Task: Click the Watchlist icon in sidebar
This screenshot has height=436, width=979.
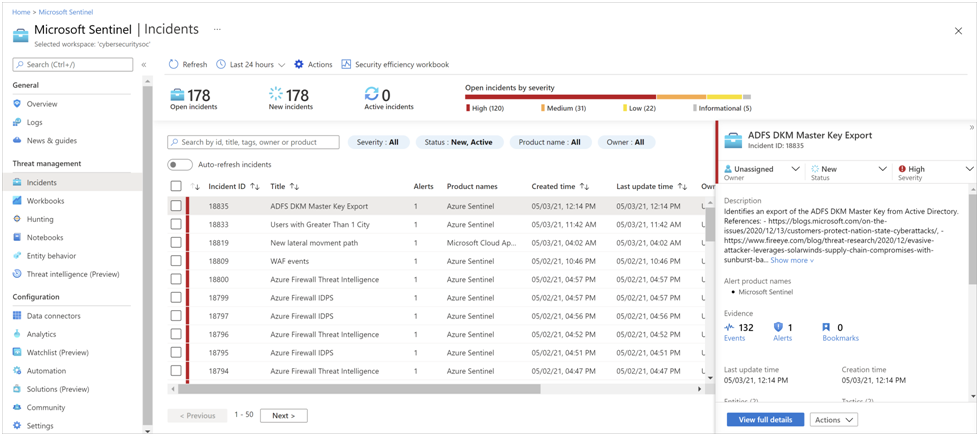Action: [x=17, y=352]
